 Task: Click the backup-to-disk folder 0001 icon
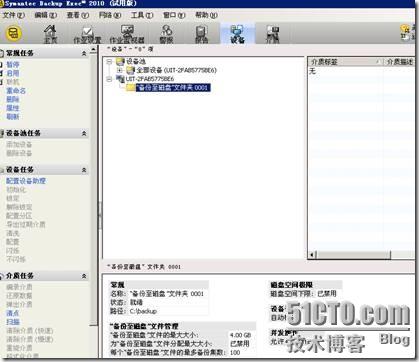click(x=130, y=88)
